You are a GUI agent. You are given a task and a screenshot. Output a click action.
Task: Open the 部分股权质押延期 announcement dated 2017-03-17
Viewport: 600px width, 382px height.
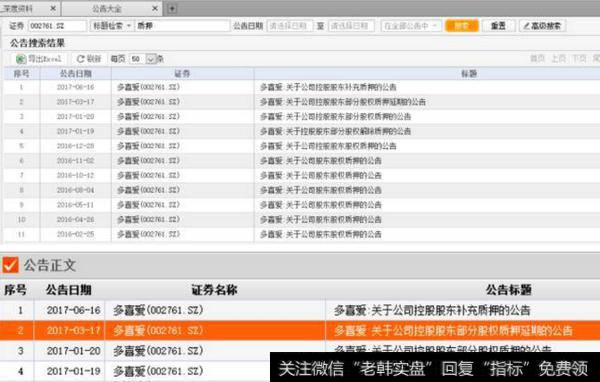(x=343, y=102)
